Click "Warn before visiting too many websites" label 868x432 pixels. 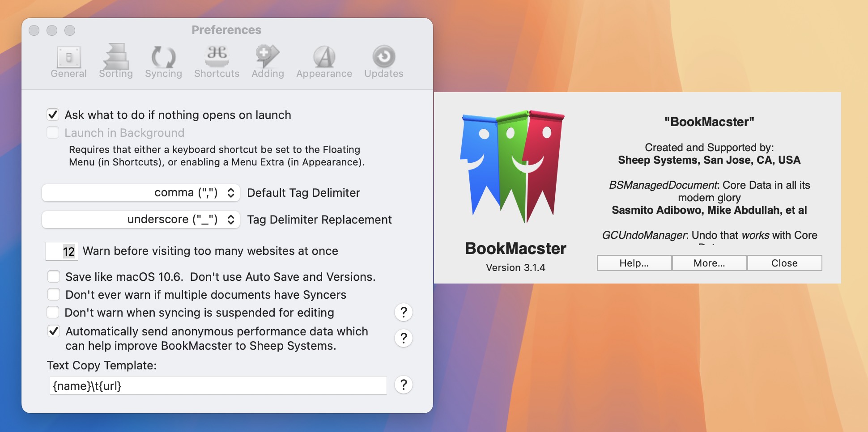[x=210, y=251]
